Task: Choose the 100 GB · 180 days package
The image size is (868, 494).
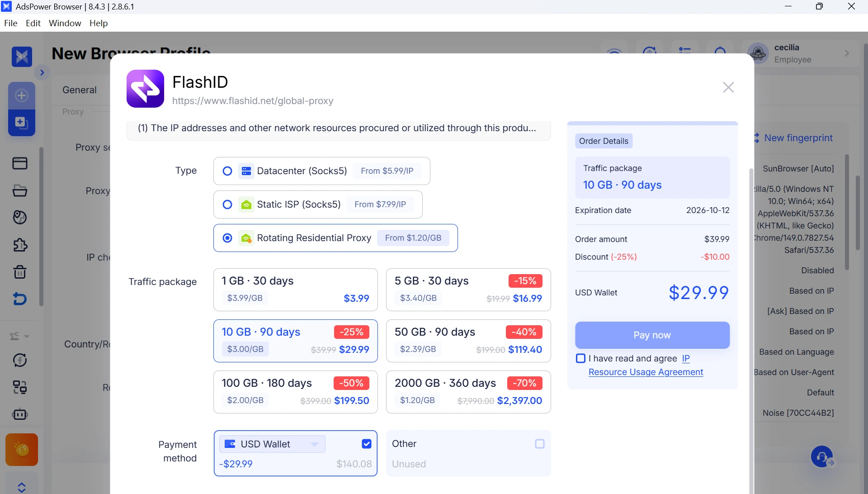Action: click(296, 392)
